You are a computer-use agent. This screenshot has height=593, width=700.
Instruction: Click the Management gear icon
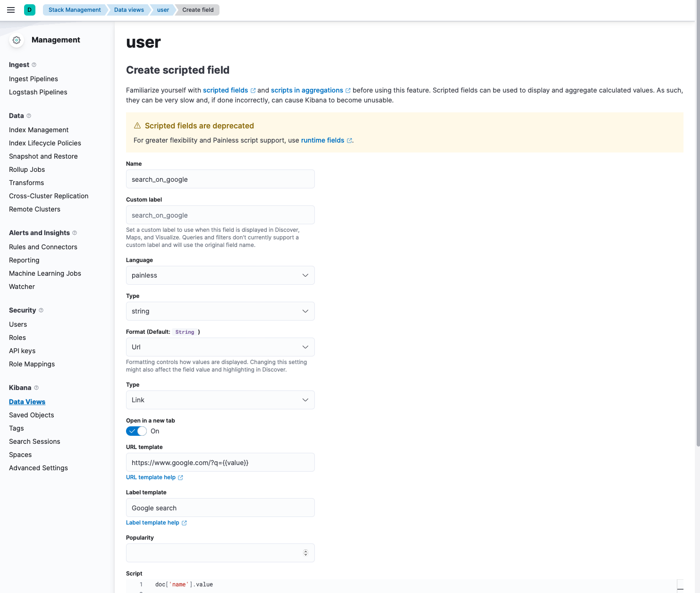click(x=17, y=40)
